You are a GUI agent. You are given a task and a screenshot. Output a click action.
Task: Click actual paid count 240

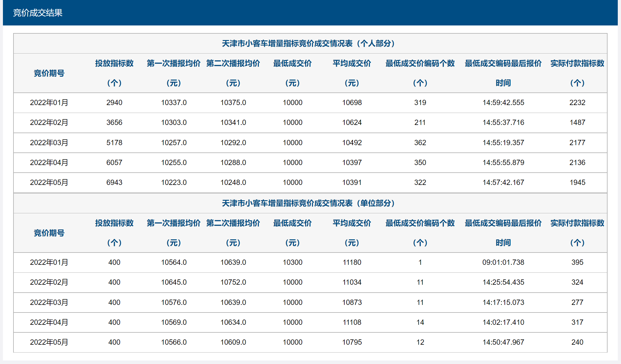coord(577,342)
